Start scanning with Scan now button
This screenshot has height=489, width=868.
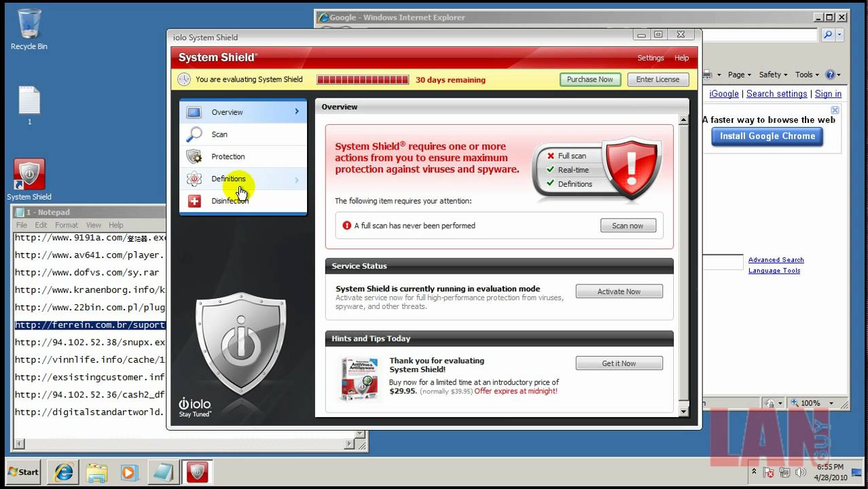click(628, 225)
